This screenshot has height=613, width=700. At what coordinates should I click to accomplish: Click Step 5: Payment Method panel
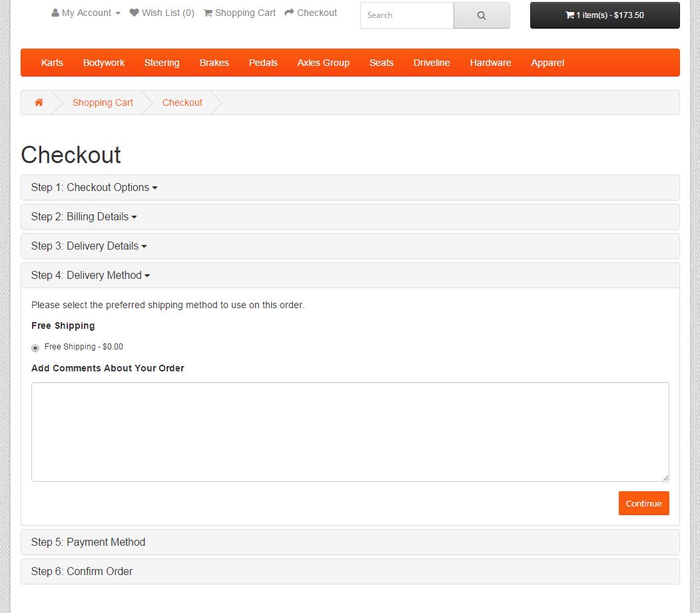[350, 542]
